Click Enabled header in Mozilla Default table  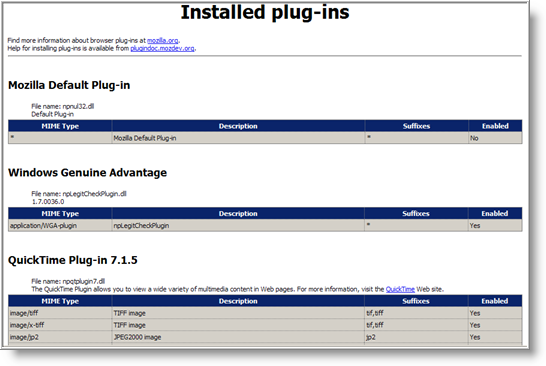tap(495, 126)
